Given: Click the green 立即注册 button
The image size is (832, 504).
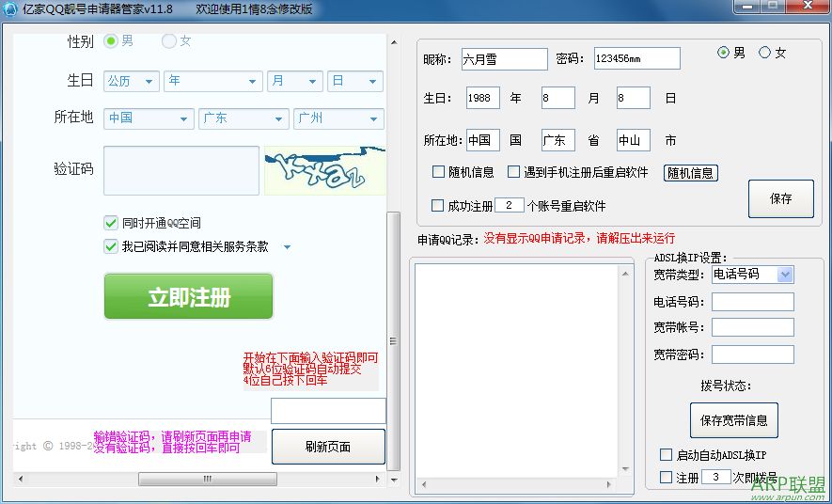Looking at the screenshot, I should point(188,296).
